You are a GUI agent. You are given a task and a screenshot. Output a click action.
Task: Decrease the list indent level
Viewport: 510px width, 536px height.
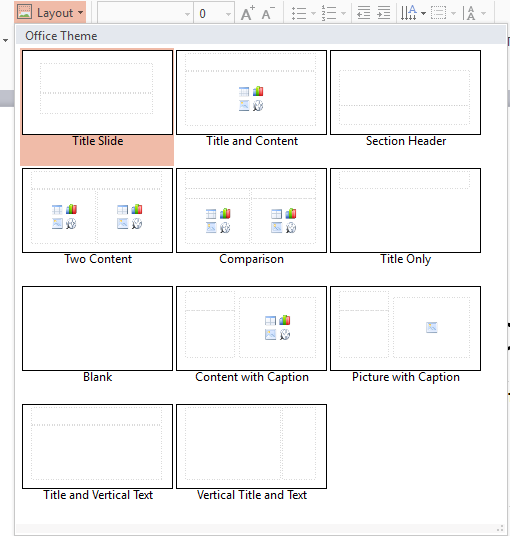363,13
